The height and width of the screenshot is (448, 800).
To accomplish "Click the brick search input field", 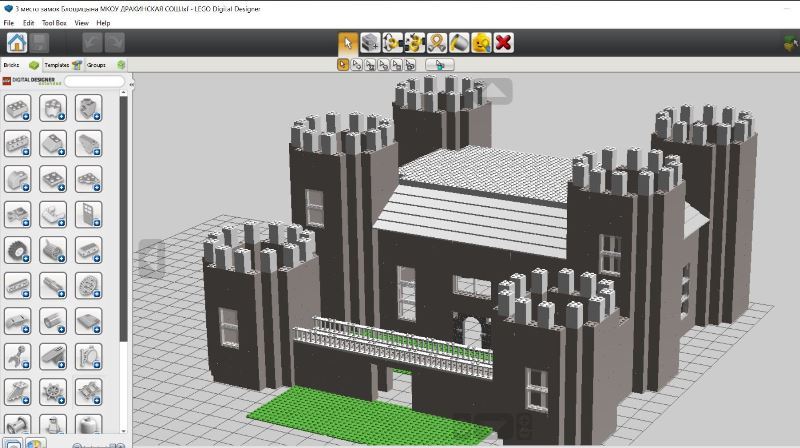I will pyautogui.click(x=96, y=81).
